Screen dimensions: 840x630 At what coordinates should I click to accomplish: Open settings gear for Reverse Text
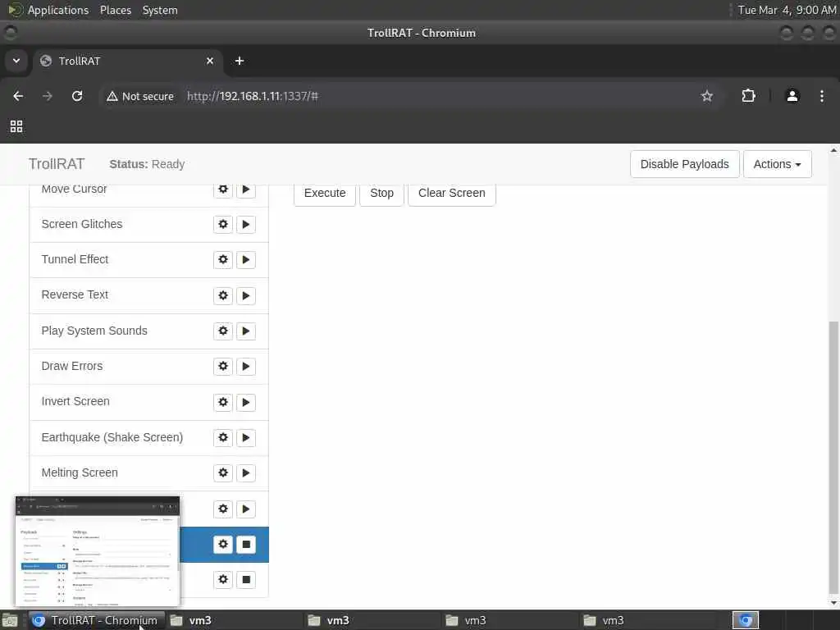tap(223, 295)
